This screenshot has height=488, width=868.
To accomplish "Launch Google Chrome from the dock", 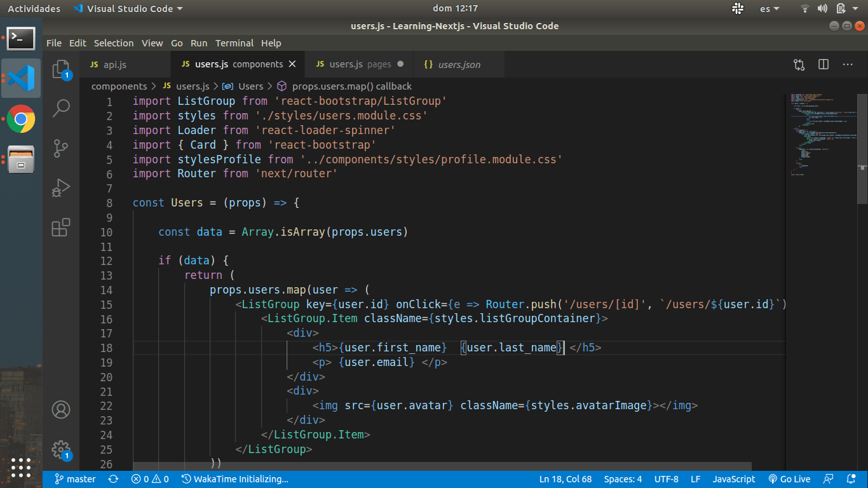I will [21, 119].
